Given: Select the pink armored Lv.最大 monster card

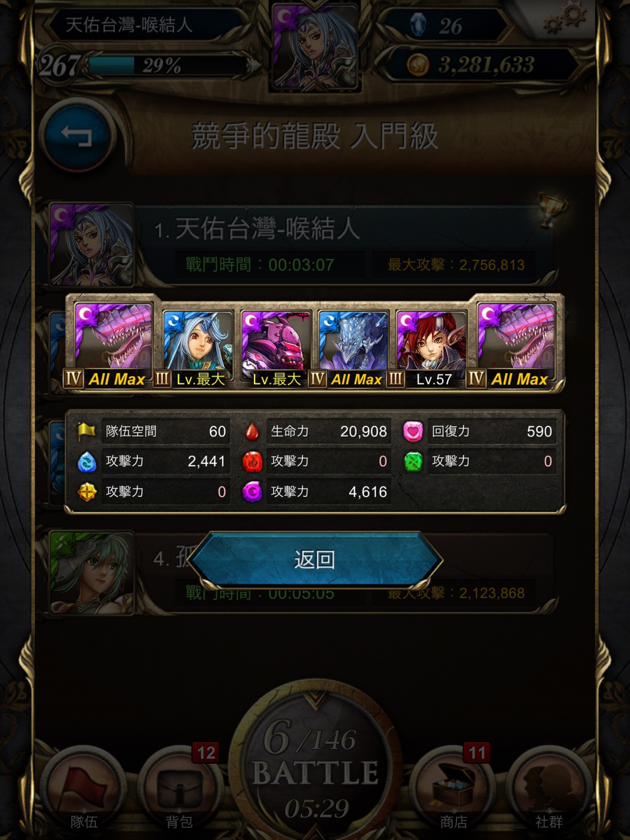Looking at the screenshot, I should tap(276, 349).
